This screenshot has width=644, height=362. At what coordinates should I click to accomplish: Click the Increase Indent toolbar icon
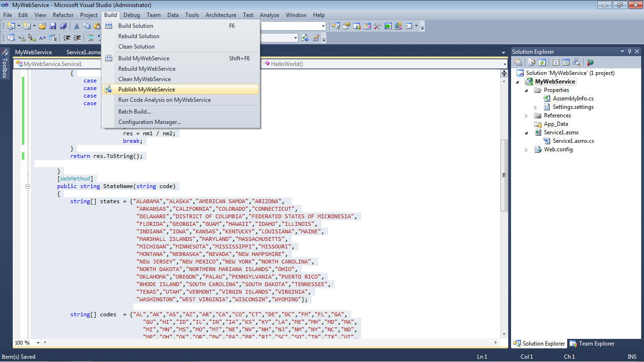coord(77,38)
